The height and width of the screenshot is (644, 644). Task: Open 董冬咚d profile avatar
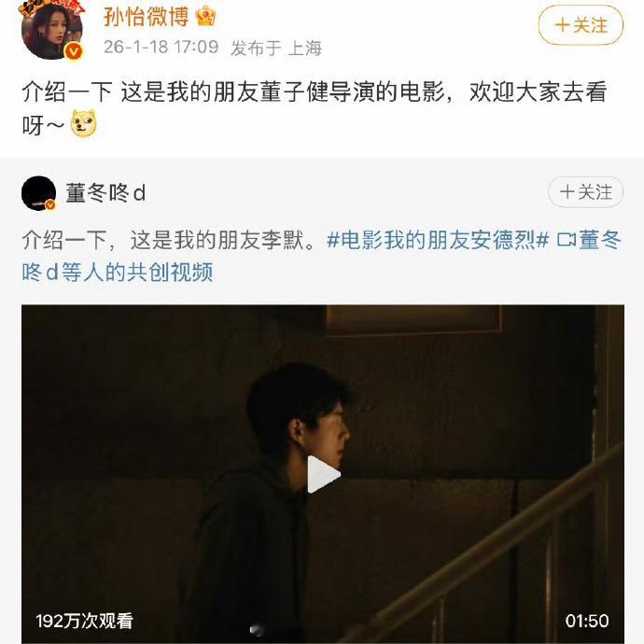coord(38,193)
